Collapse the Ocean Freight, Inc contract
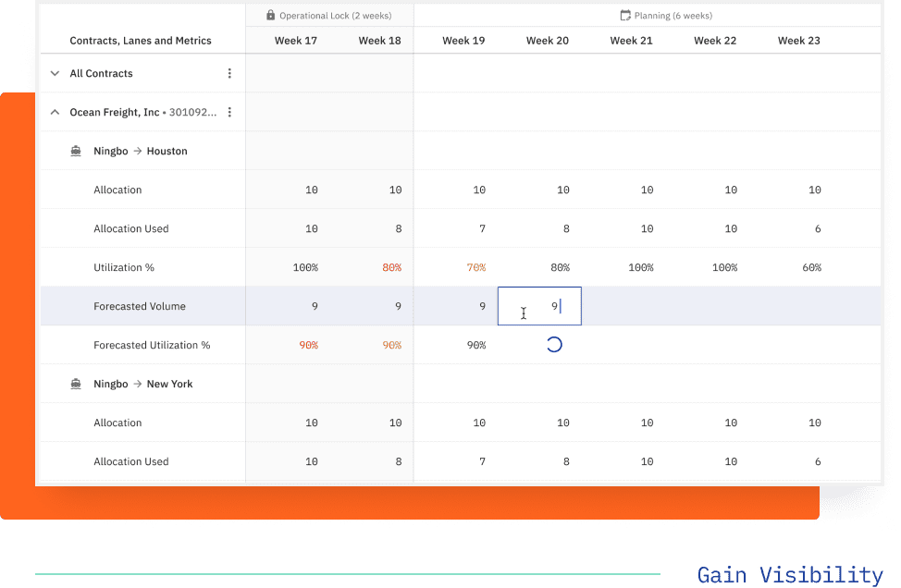The image size is (901, 588). pyautogui.click(x=55, y=112)
